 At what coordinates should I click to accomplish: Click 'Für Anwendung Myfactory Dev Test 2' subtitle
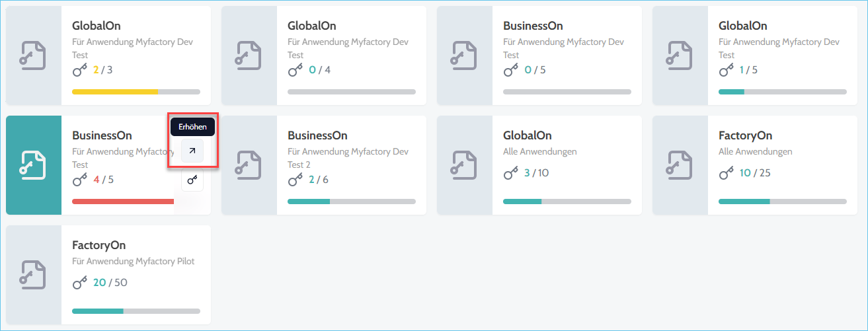[x=348, y=158]
